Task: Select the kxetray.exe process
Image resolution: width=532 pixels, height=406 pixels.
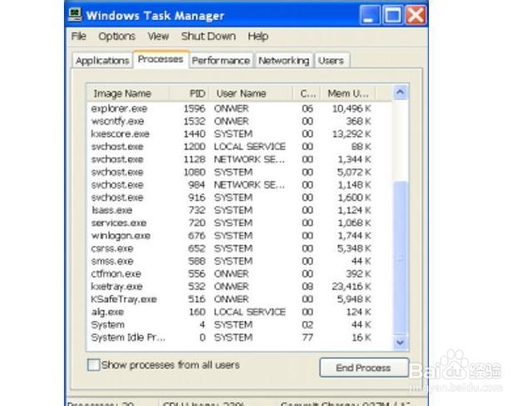Action: tap(239, 286)
